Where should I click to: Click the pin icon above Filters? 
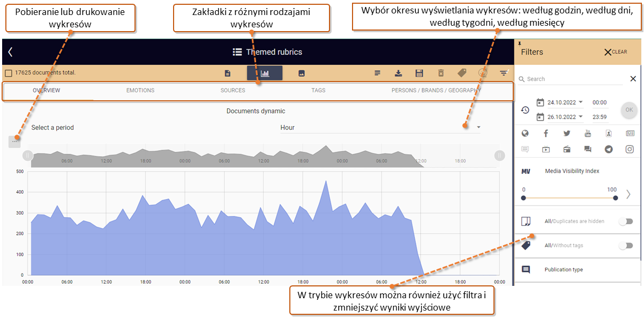pos(519,43)
